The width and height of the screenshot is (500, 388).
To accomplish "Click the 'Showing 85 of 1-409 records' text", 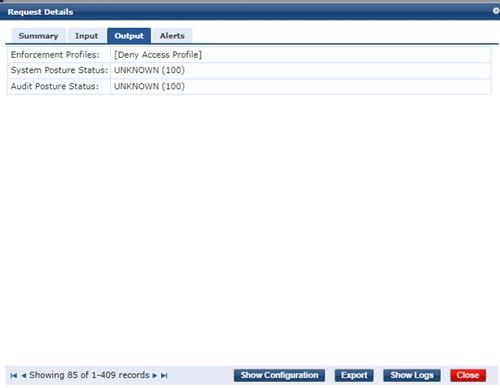I will click(x=89, y=375).
